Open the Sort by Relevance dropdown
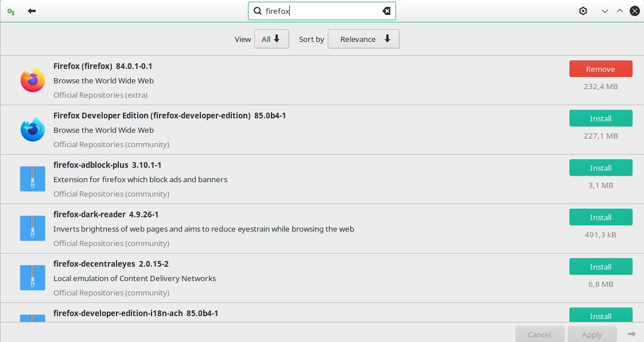The image size is (644, 342). [x=363, y=39]
